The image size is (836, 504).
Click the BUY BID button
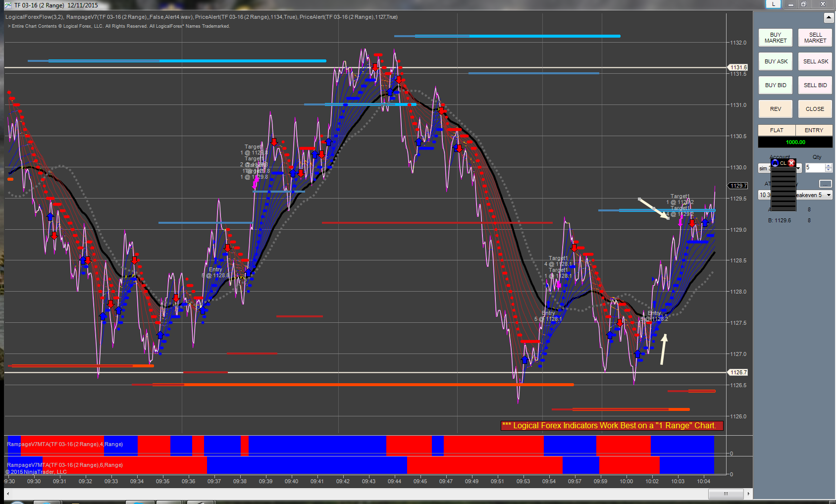(776, 85)
